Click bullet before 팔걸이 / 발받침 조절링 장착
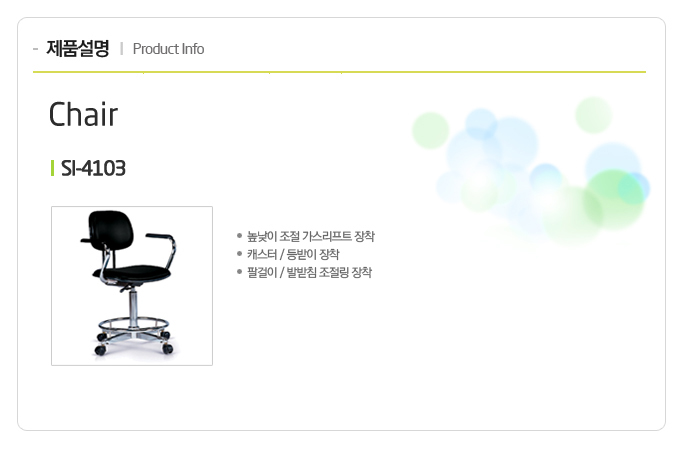The height and width of the screenshot is (473, 685). coord(239,272)
